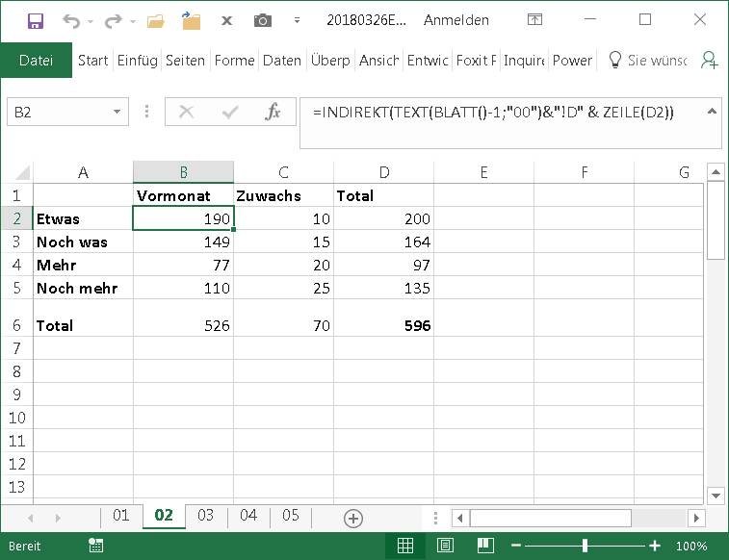Image resolution: width=729 pixels, height=560 pixels.
Task: Open the Entwicklertools ribbon tab
Action: (428, 61)
